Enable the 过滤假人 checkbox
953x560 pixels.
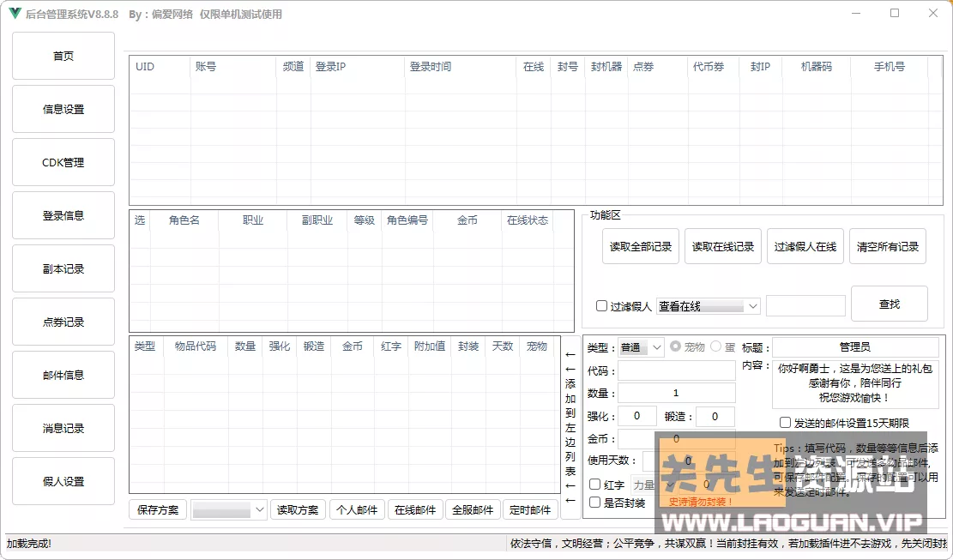[602, 306]
